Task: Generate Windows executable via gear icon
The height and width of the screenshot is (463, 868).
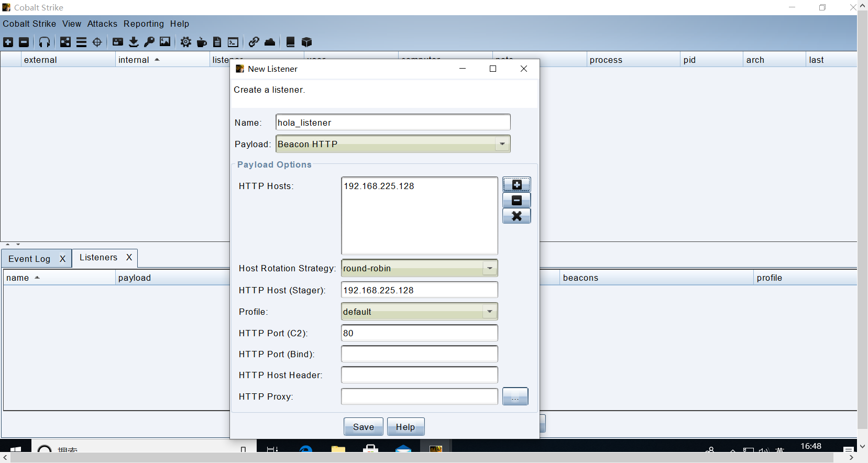Action: [186, 42]
